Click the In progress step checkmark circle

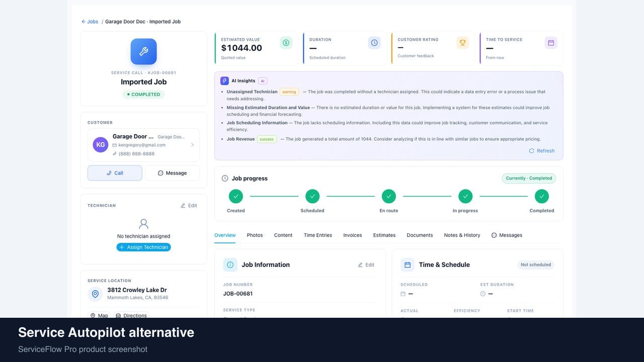coord(465,196)
